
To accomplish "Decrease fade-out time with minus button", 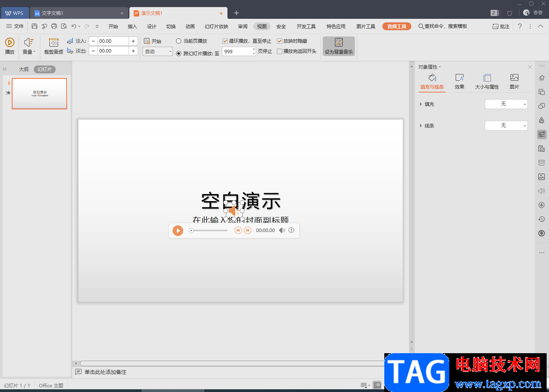I will (93, 51).
